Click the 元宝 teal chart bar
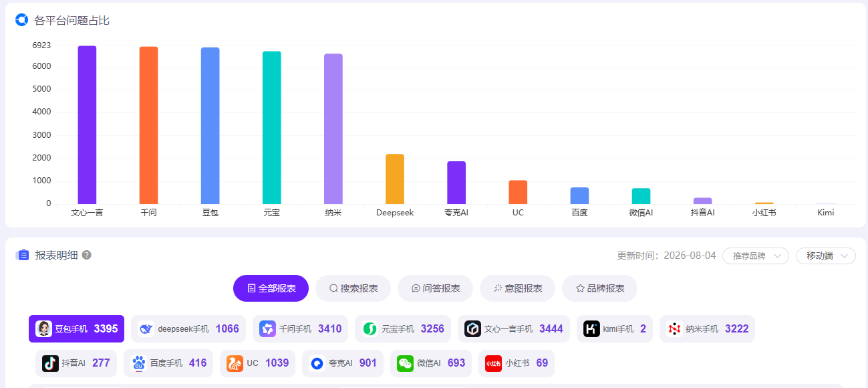868x388 pixels. pyautogui.click(x=271, y=128)
